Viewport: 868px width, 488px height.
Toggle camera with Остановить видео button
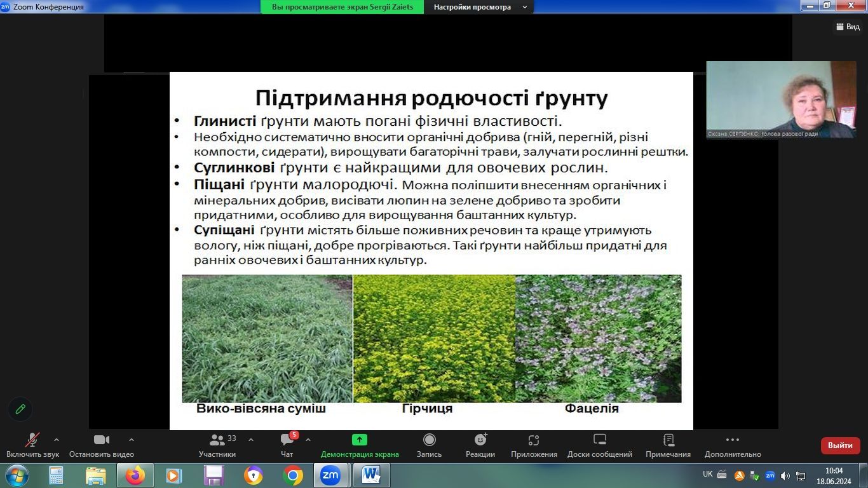pos(102,445)
